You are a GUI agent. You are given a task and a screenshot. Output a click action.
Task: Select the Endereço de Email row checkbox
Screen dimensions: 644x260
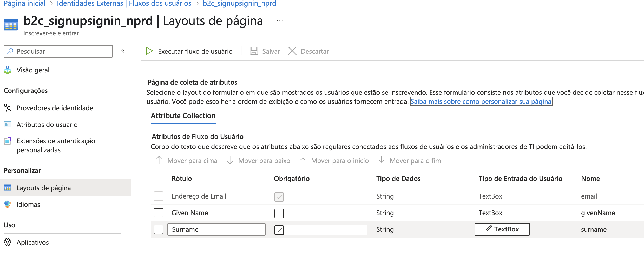tap(159, 196)
